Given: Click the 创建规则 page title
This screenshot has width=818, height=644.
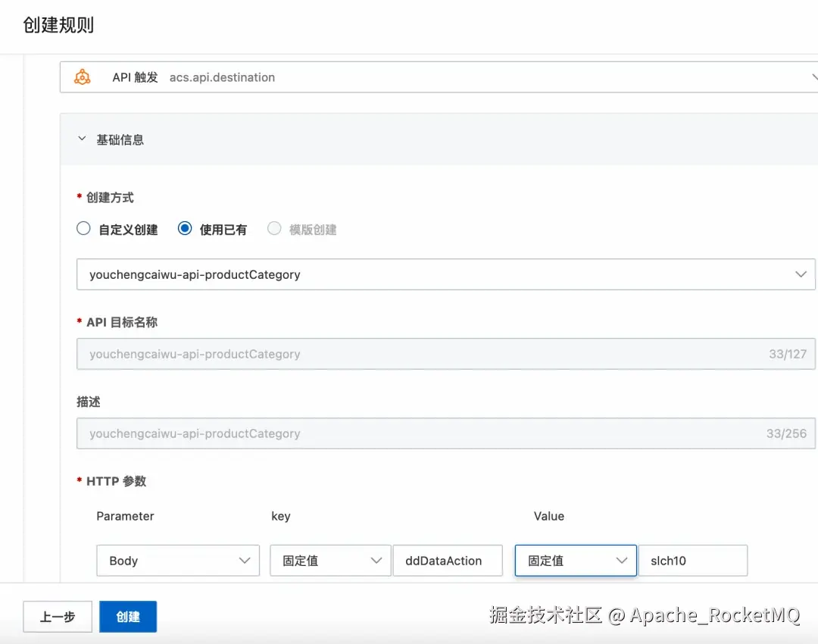Looking at the screenshot, I should 58,25.
